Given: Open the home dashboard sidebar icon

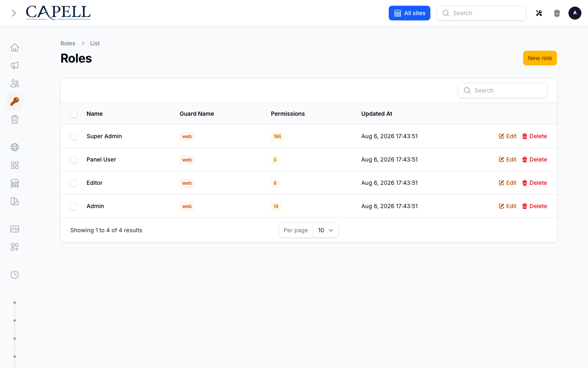Looking at the screenshot, I should pos(15,47).
